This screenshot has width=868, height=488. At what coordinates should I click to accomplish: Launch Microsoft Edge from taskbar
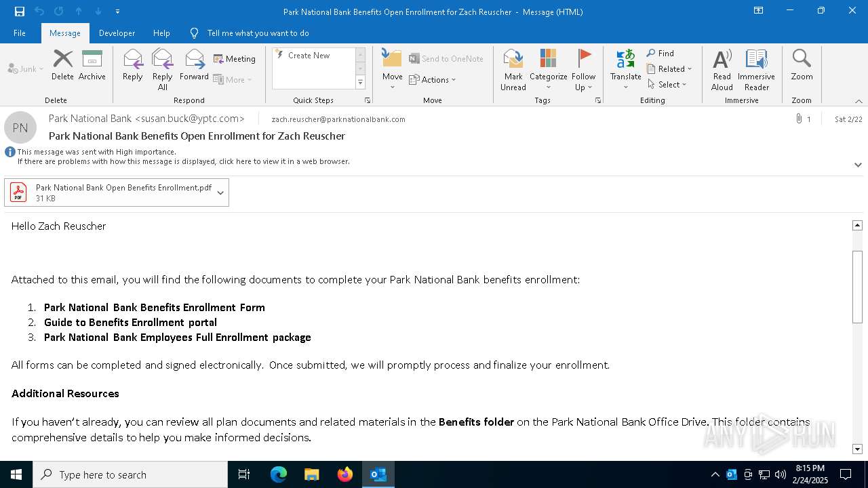279,474
